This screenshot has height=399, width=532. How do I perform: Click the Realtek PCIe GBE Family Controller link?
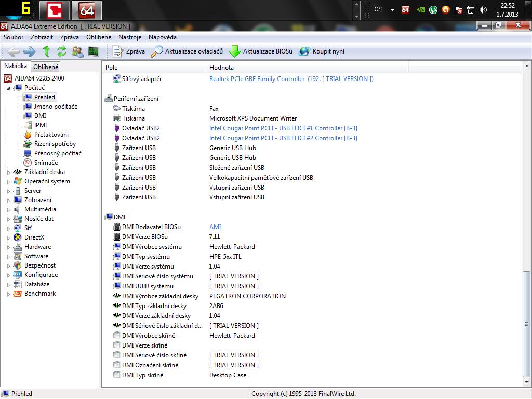257,79
